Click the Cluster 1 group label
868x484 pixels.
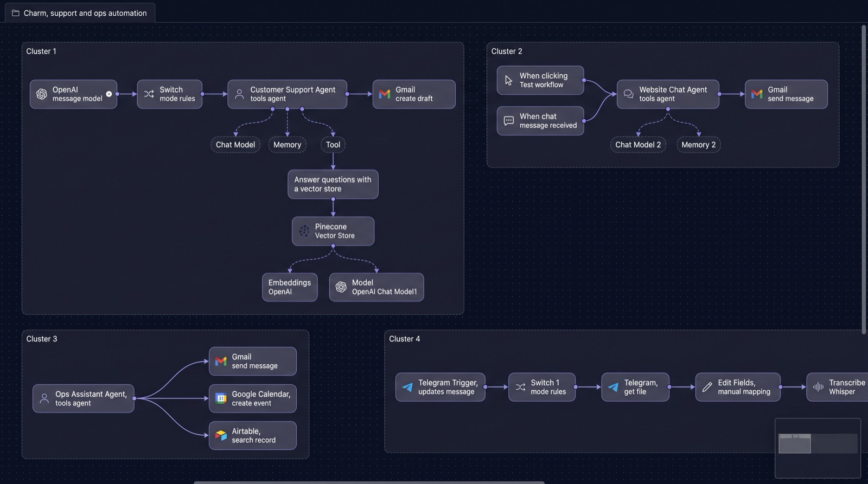pyautogui.click(x=41, y=51)
